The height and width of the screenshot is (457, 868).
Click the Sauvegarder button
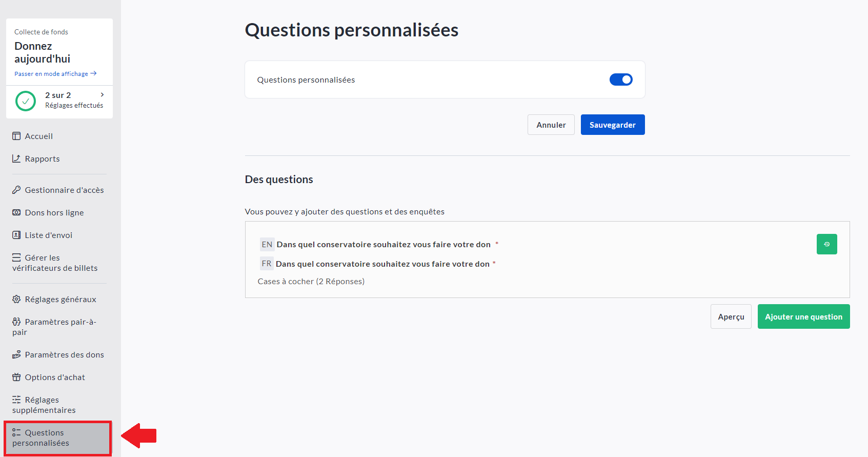tap(612, 125)
